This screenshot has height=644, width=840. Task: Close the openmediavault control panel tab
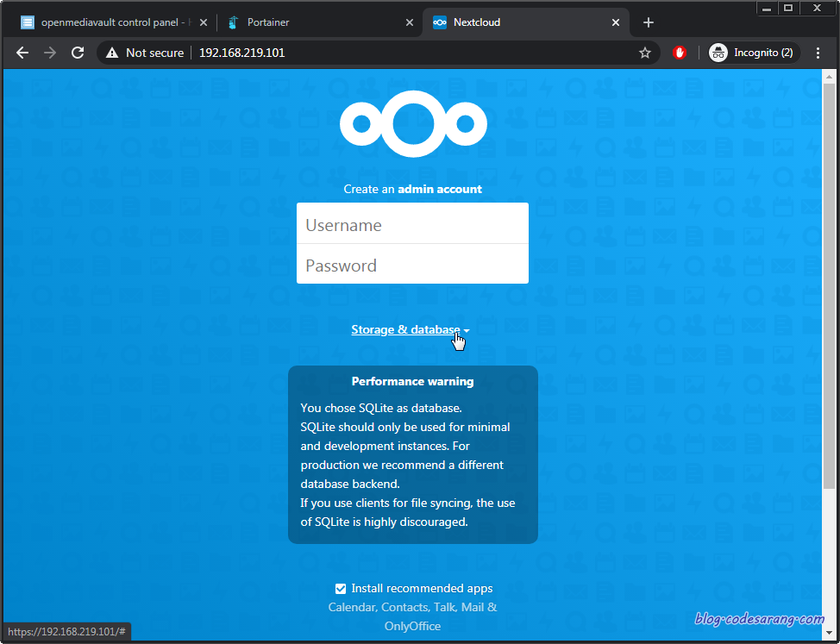click(x=203, y=22)
